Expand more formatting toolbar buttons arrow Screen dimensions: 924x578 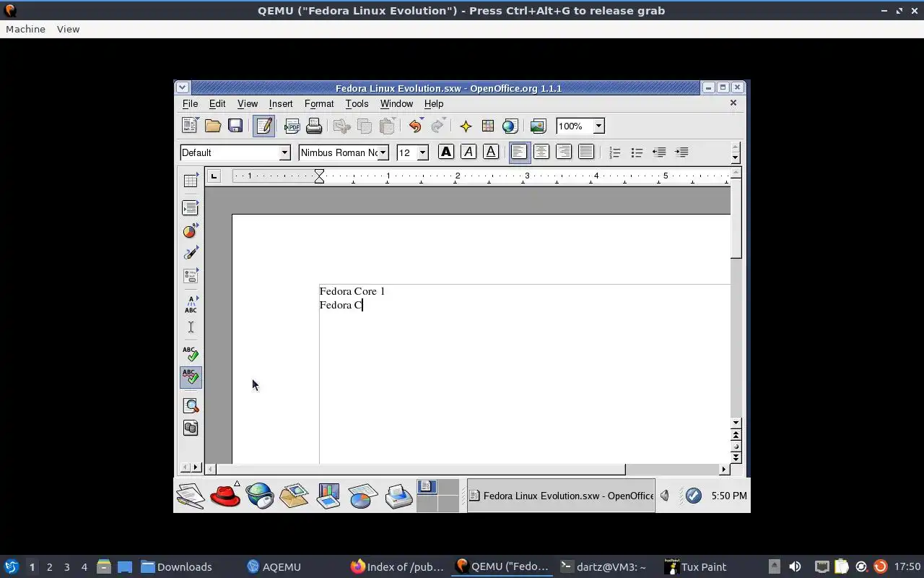736,157
